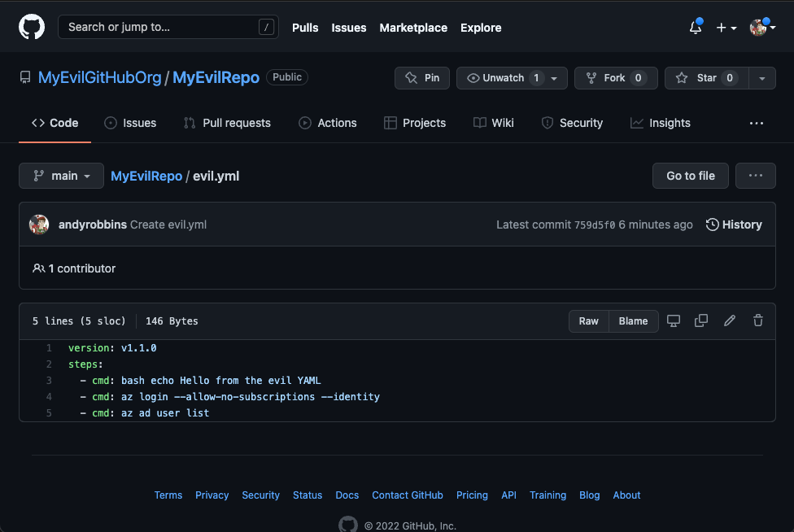Open the Code tab

point(55,123)
